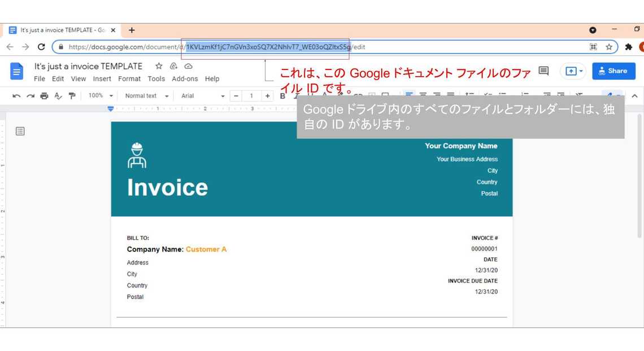Open the Add-ons menu
The height and width of the screenshot is (351, 644).
(x=185, y=79)
